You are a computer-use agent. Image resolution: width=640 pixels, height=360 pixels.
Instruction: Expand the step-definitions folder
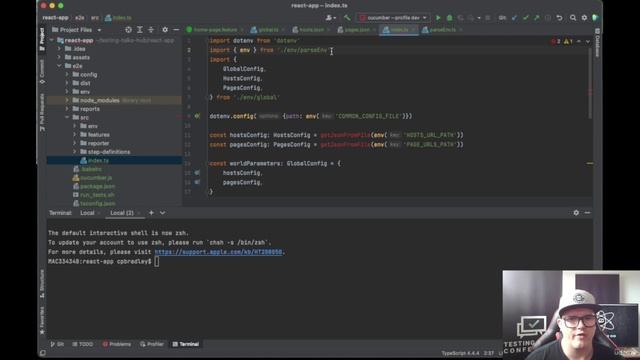click(75, 152)
